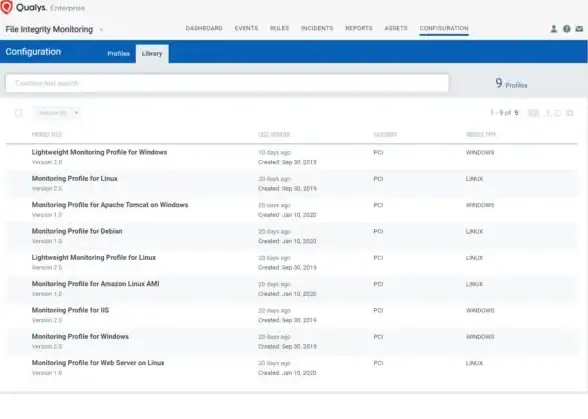
Task: Open Monitoring Profile for IIS
Action: [70, 310]
